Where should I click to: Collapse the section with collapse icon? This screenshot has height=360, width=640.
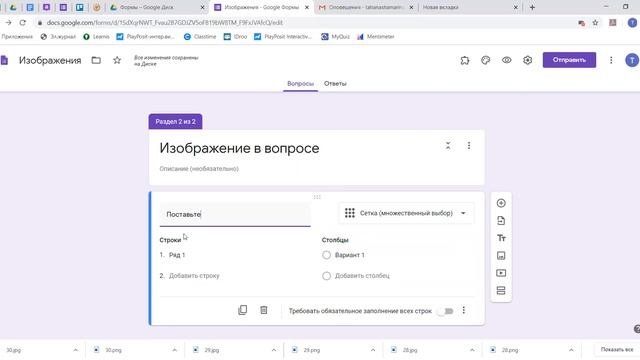[x=448, y=145]
